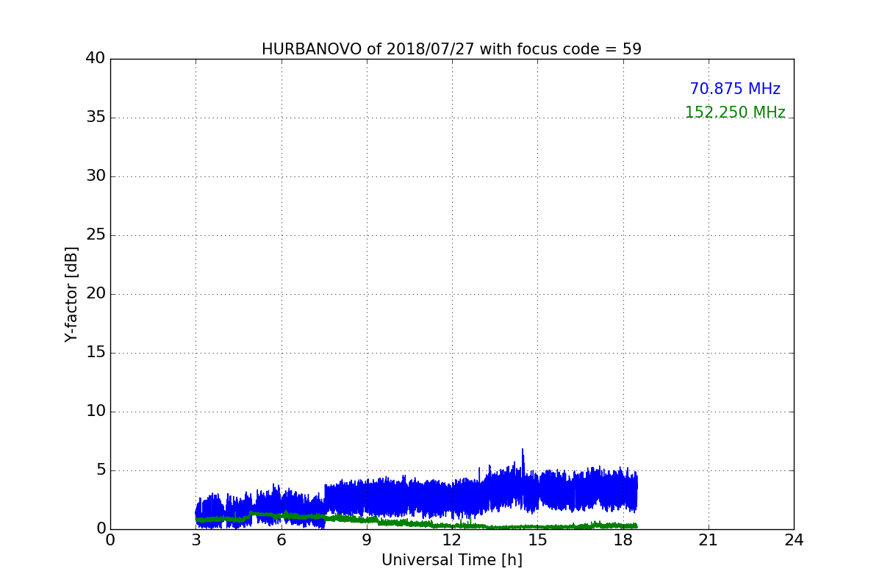Click the 35 tick label on Y axis
Screen dimensions: 882x588
coord(96,118)
